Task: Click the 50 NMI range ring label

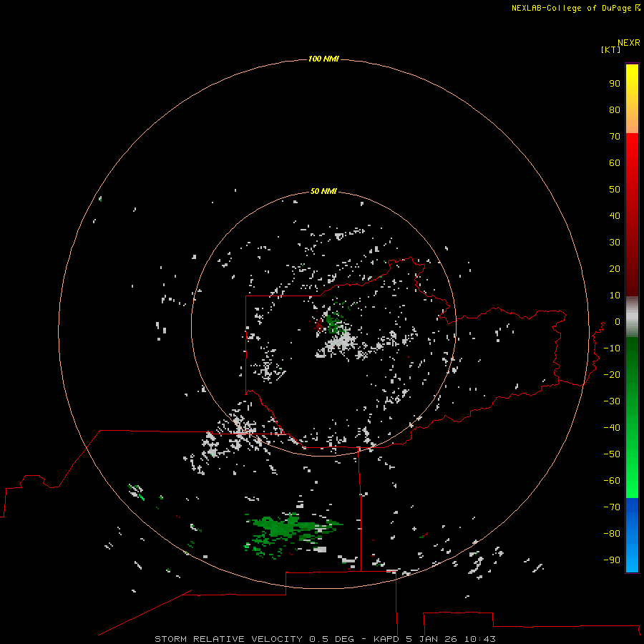Action: [x=323, y=191]
